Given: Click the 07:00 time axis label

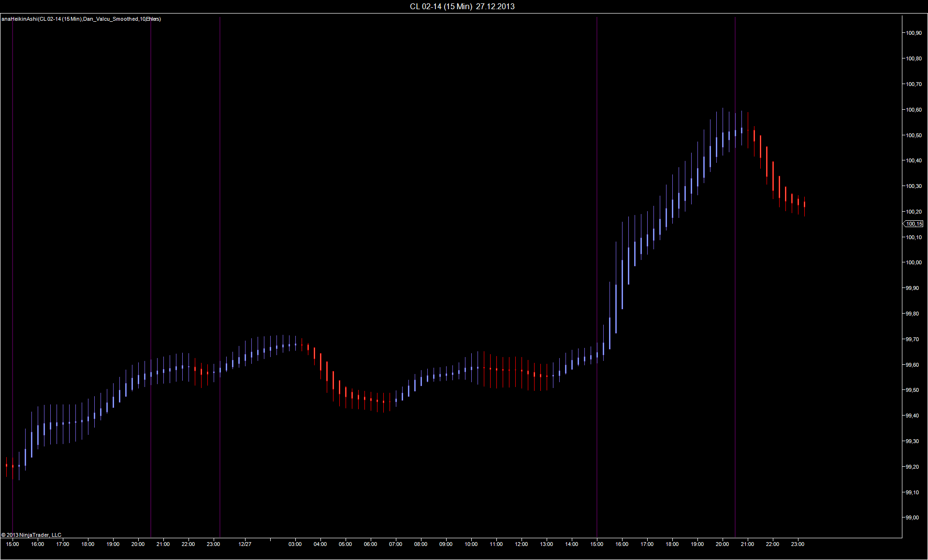Looking at the screenshot, I should point(395,544).
